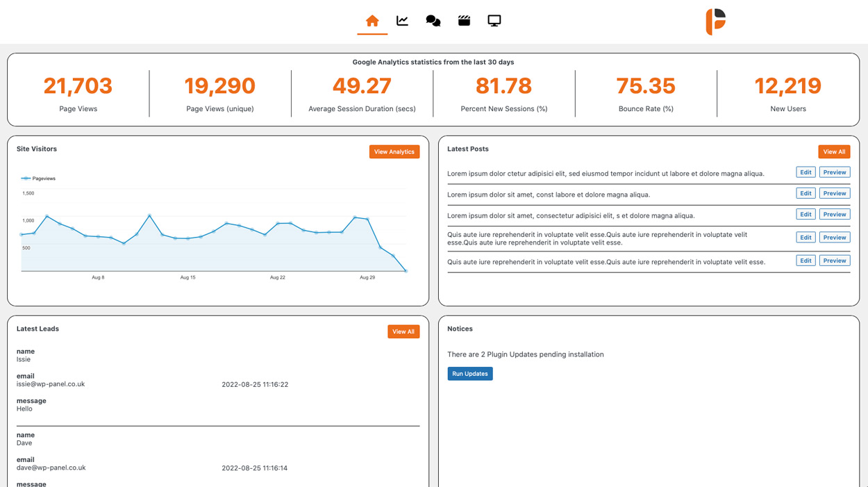Preview the first post in Latest Posts

click(835, 172)
